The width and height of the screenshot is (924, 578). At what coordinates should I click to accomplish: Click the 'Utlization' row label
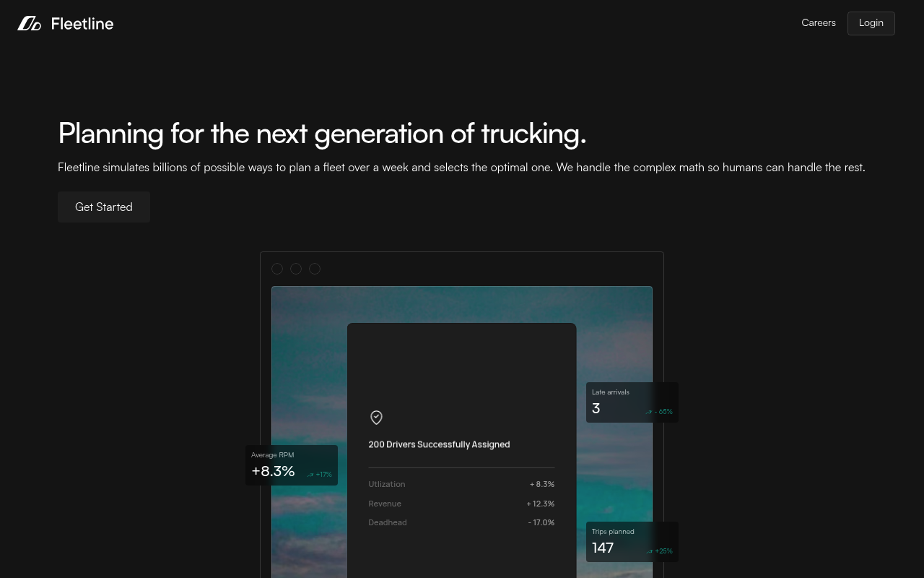pyautogui.click(x=387, y=484)
